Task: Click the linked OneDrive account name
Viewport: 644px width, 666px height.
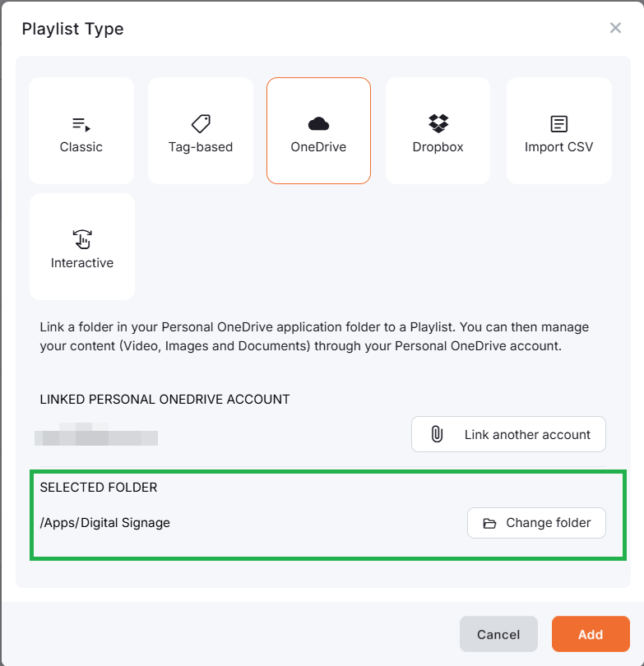Action: pyautogui.click(x=96, y=437)
